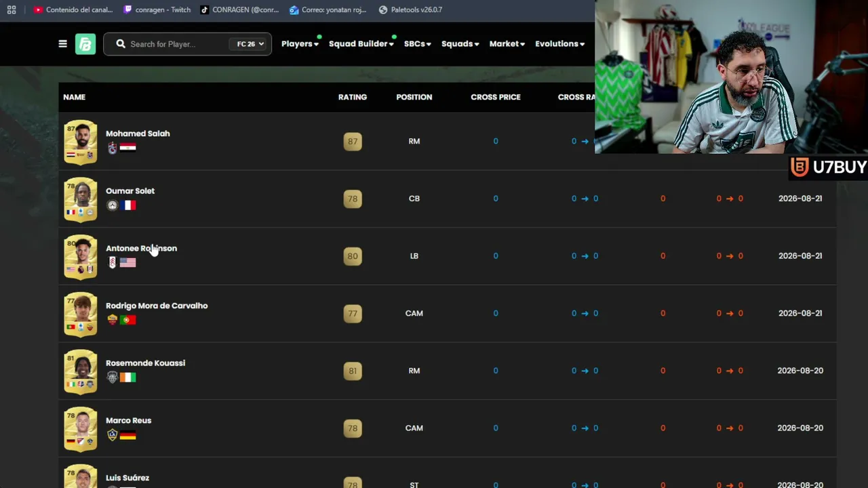This screenshot has width=868, height=488.
Task: Click the Portugal flag under Rodrigo Mora
Action: [x=127, y=320]
